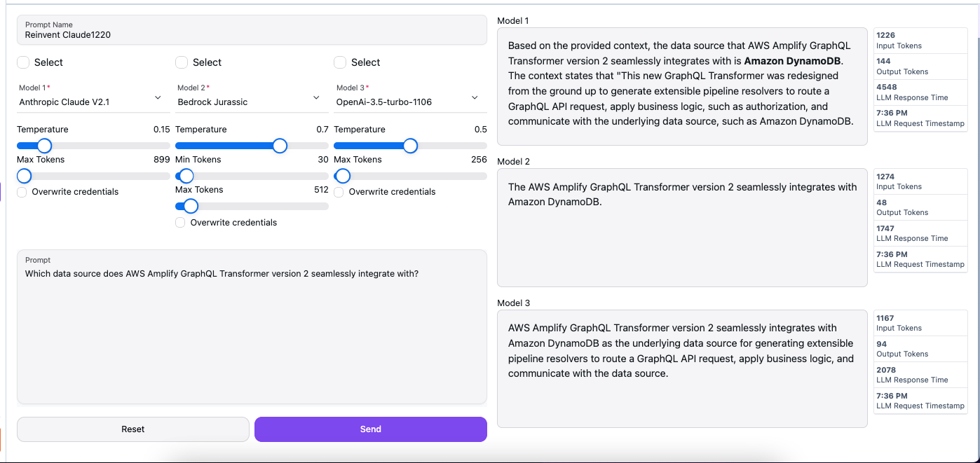Click the Model 3 response text box
Viewport: 980px width, 463px height.
pos(682,369)
